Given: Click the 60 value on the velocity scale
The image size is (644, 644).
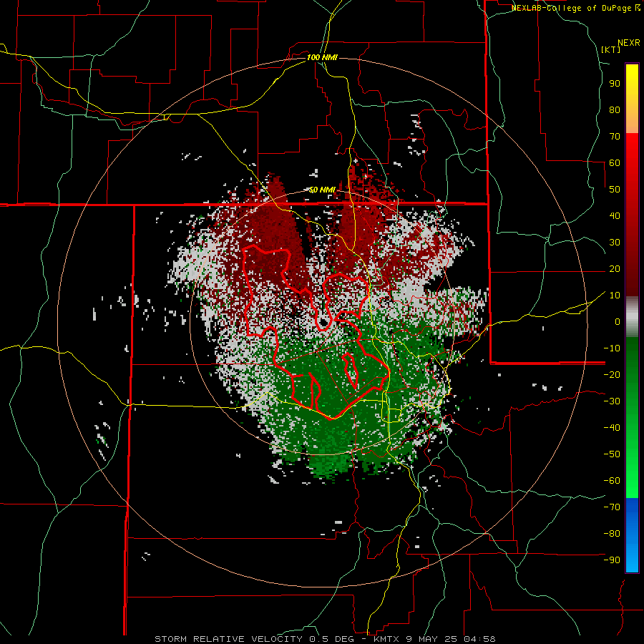Looking at the screenshot, I should click(615, 163).
